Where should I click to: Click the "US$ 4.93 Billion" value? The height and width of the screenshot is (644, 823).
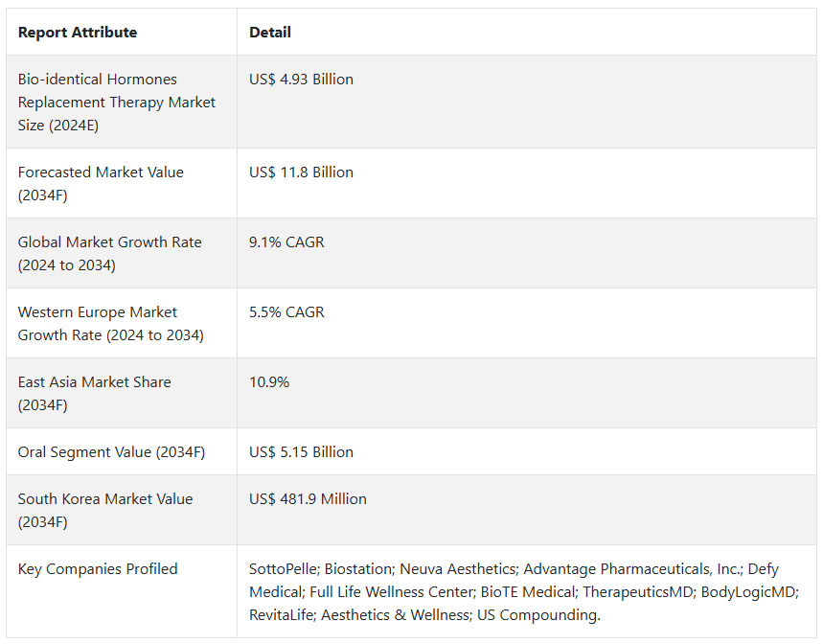(301, 80)
